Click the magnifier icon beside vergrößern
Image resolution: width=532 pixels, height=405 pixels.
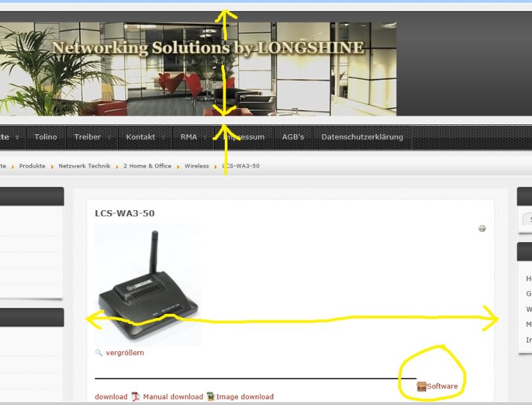point(98,352)
